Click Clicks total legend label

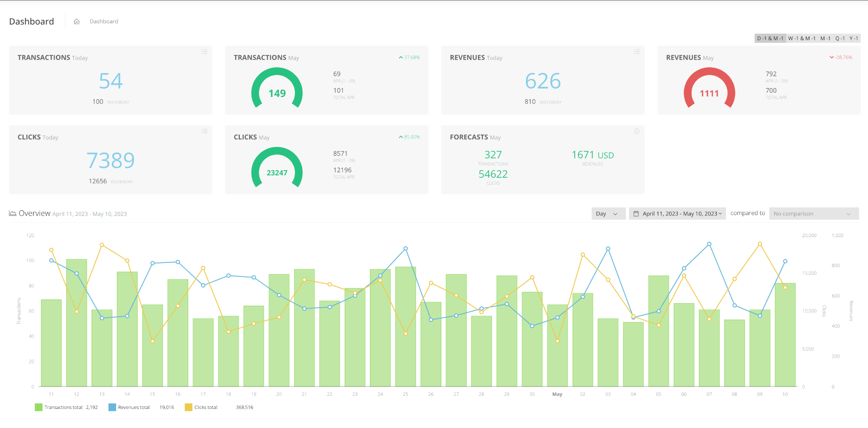206,407
